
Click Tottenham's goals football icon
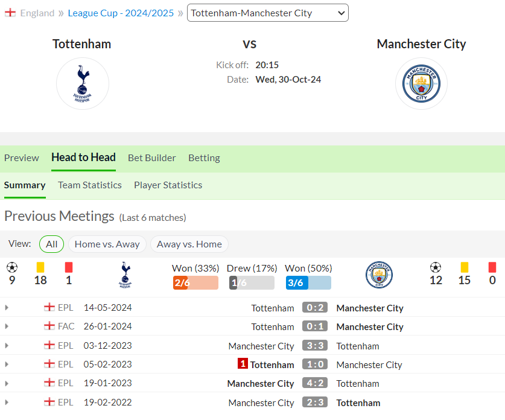coord(12,267)
